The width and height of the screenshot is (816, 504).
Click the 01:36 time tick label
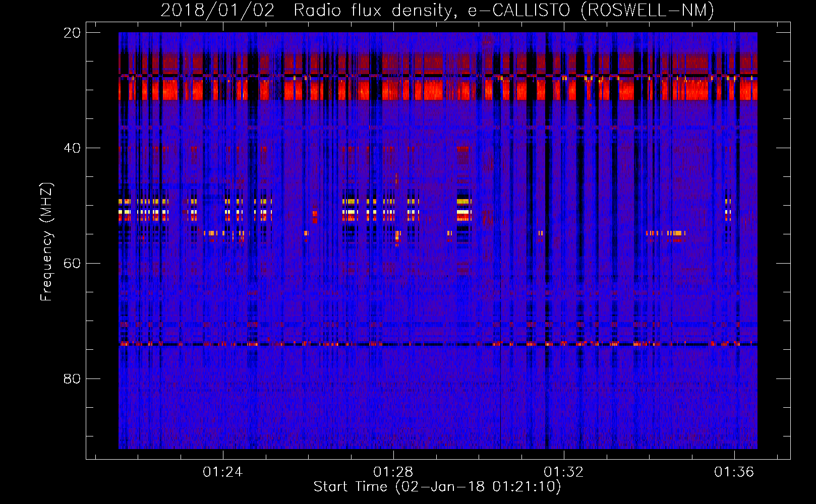(734, 472)
